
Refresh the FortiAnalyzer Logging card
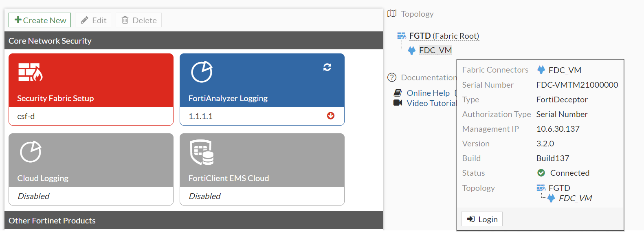(x=327, y=67)
